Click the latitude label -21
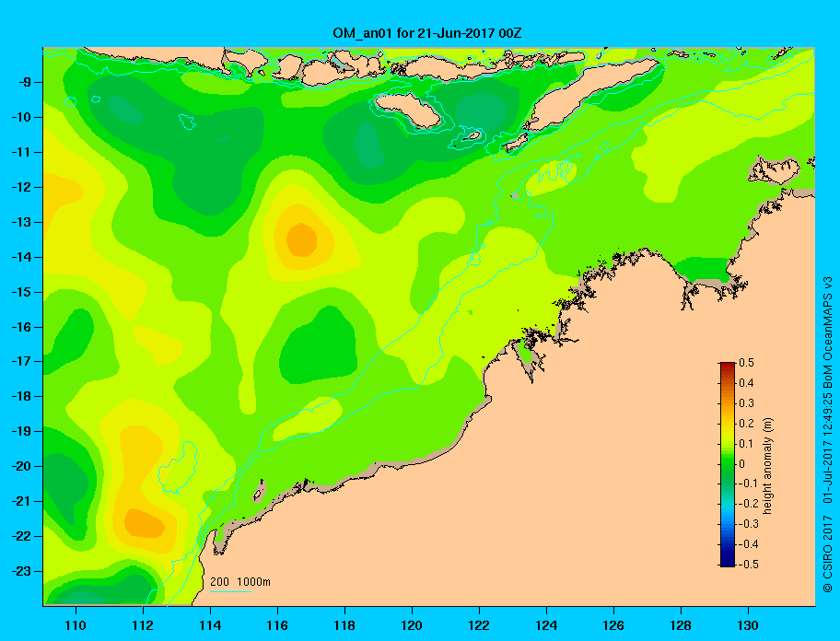Image resolution: width=840 pixels, height=641 pixels. [25, 501]
